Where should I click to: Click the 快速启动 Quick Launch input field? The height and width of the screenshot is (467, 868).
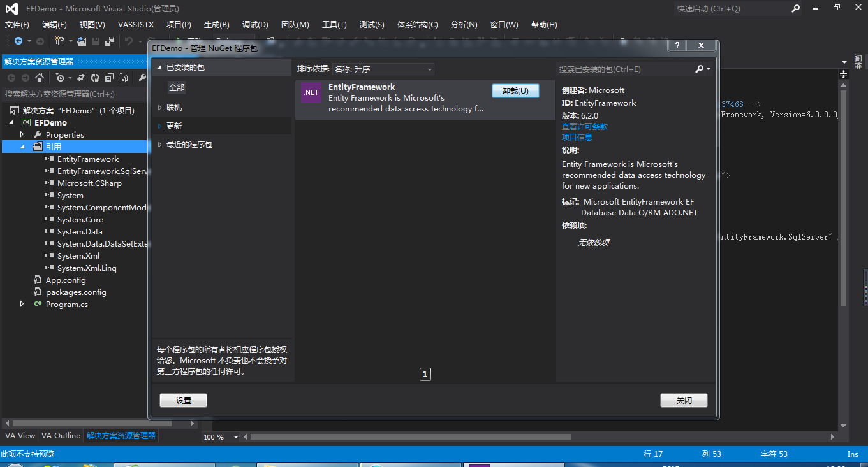pos(732,9)
